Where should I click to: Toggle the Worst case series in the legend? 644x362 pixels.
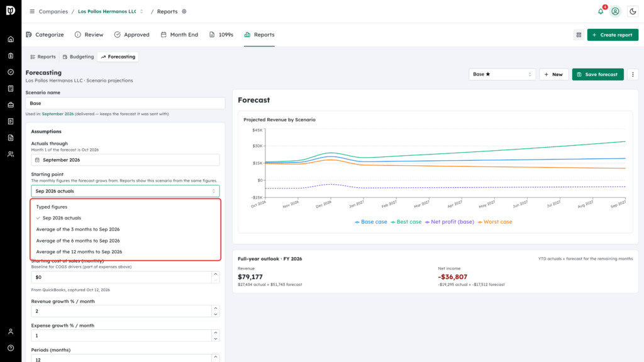(495, 222)
